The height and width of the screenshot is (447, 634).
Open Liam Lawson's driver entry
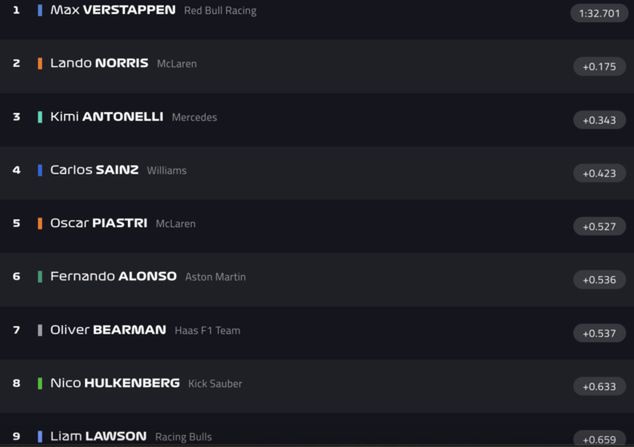click(x=98, y=436)
